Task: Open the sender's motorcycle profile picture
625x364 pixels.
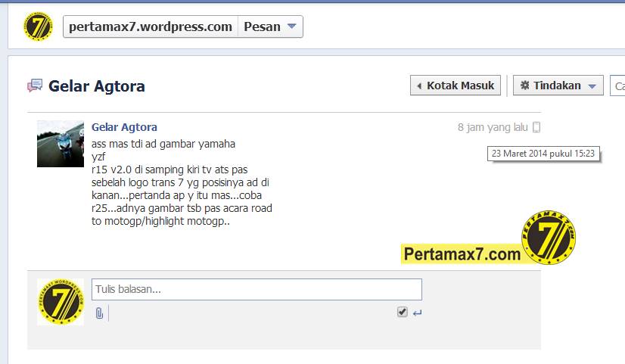Action: pyautogui.click(x=61, y=143)
